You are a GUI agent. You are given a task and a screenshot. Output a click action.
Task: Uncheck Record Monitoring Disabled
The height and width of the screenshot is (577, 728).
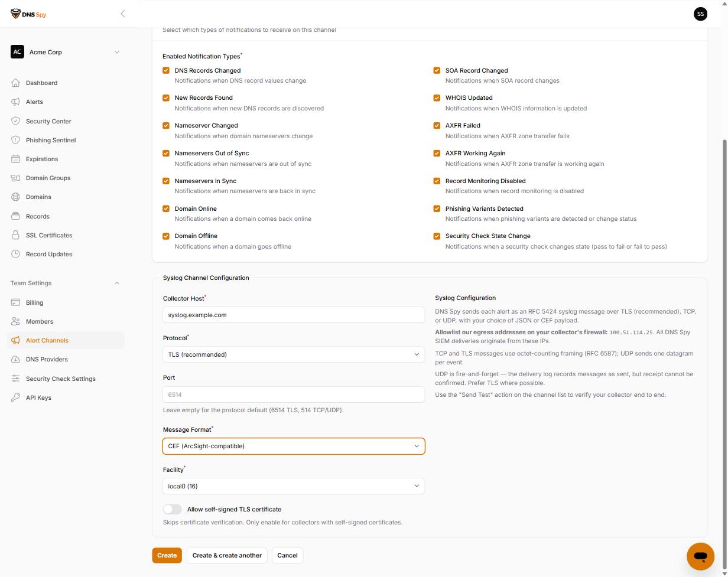[437, 181]
